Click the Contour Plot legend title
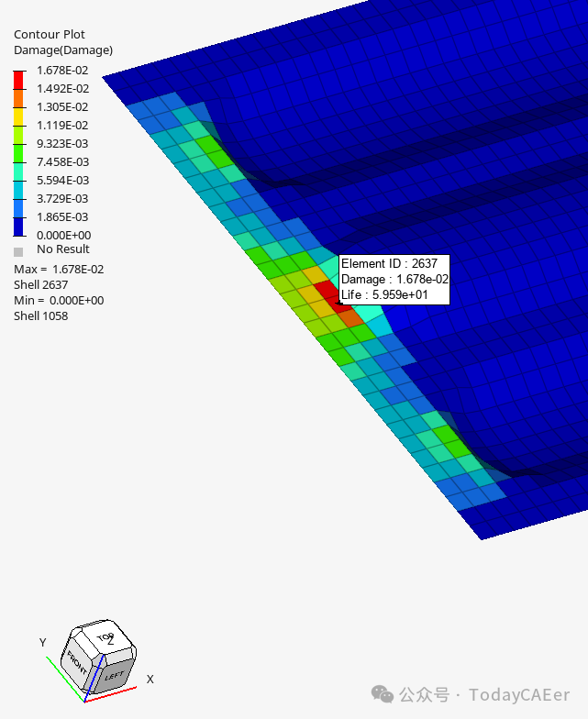This screenshot has width=588, height=719. (50, 35)
